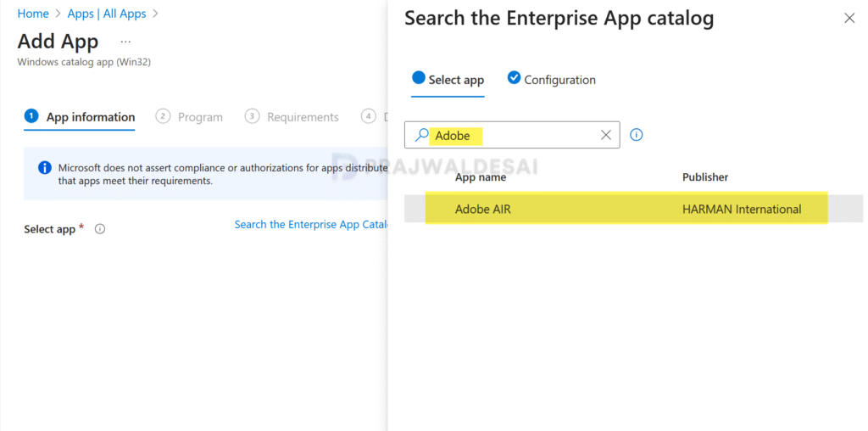Click inside the Adobe search field
The height and width of the screenshot is (431, 868).
coord(512,135)
